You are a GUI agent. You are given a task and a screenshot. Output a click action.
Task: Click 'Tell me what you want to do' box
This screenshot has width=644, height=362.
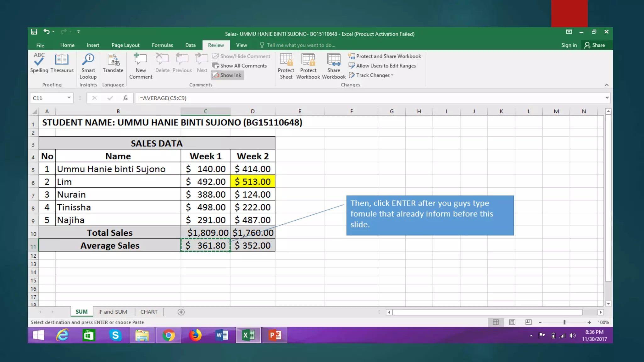tap(297, 45)
